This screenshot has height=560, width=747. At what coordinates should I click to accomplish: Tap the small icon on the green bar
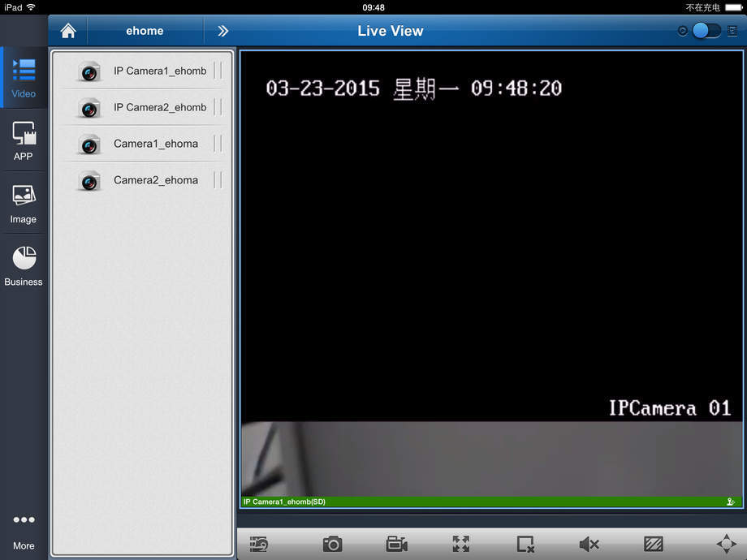(730, 502)
